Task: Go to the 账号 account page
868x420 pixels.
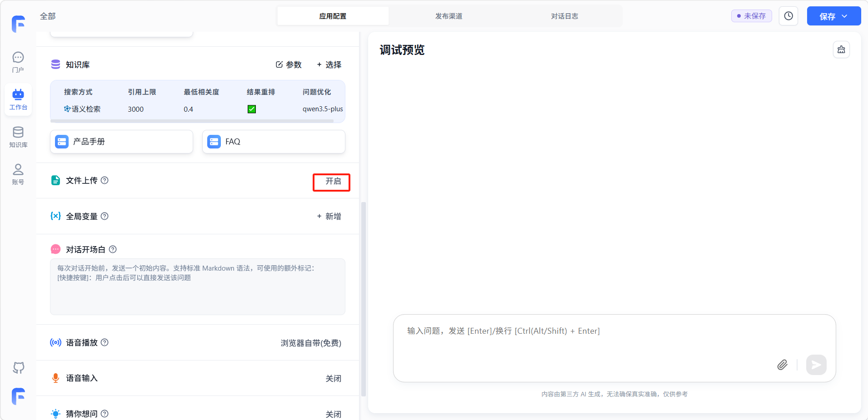Action: pyautogui.click(x=18, y=174)
